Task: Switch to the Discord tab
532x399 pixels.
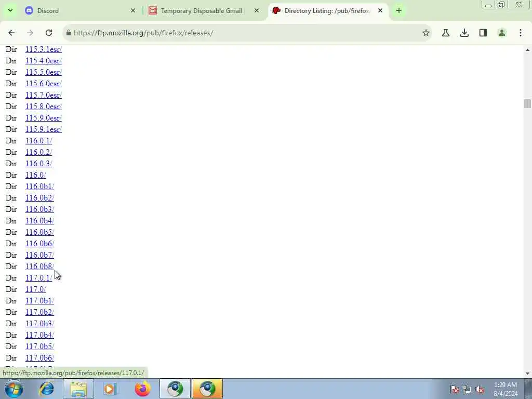Action: (81, 10)
